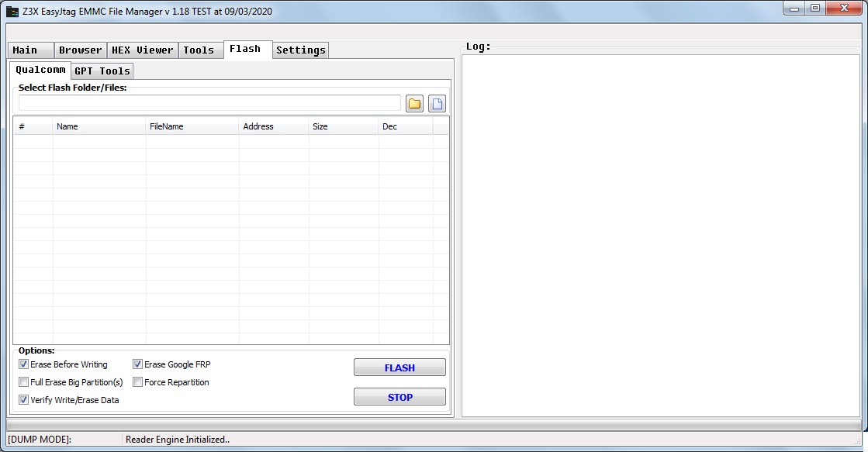
Task: Enable Force Repartition checkbox
Action: pyautogui.click(x=138, y=382)
